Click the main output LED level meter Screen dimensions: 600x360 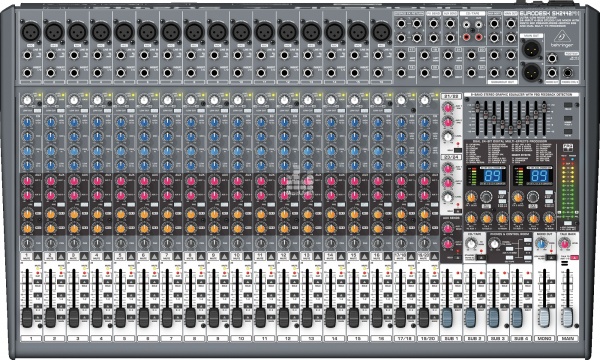(x=568, y=188)
